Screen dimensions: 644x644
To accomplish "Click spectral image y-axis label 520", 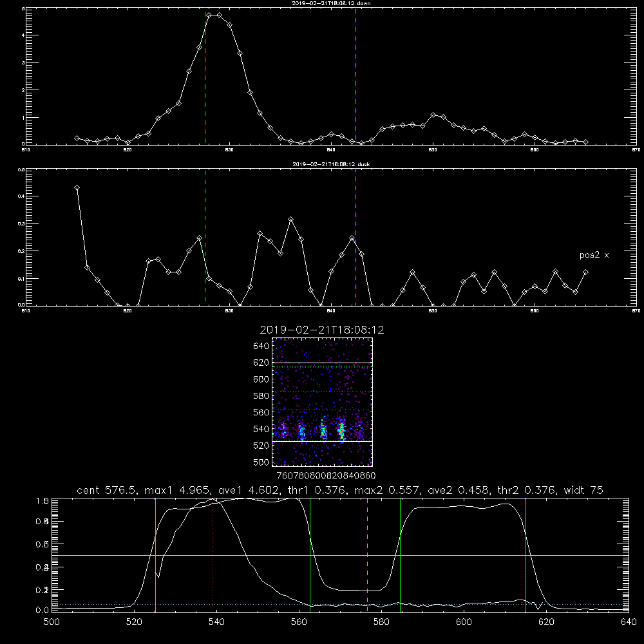I will [261, 446].
